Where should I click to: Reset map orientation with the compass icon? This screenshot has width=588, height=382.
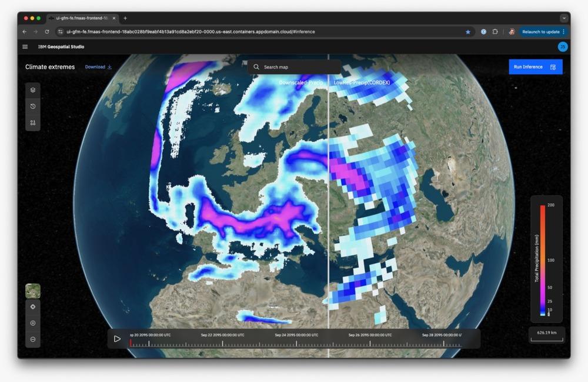33,307
